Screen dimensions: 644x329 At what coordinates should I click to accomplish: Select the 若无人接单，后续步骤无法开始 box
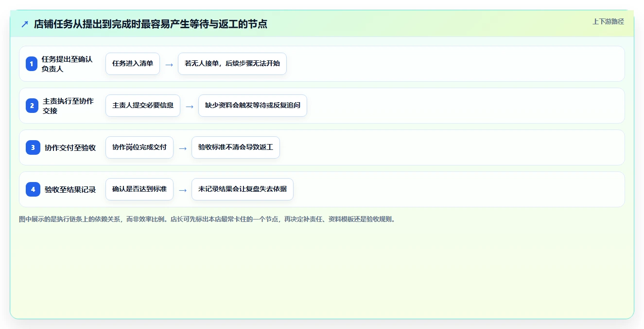tap(232, 64)
